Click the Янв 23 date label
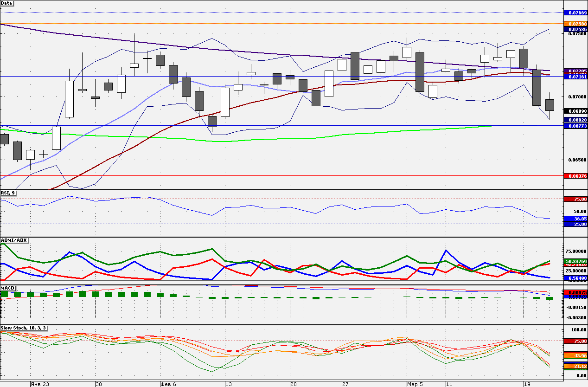The image size is (588, 387). (39, 384)
